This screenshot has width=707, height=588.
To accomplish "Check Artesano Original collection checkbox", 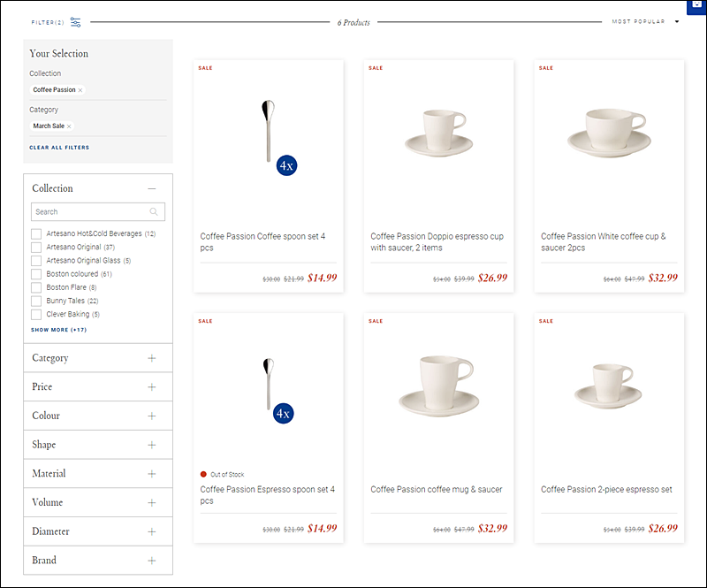I will 36,248.
